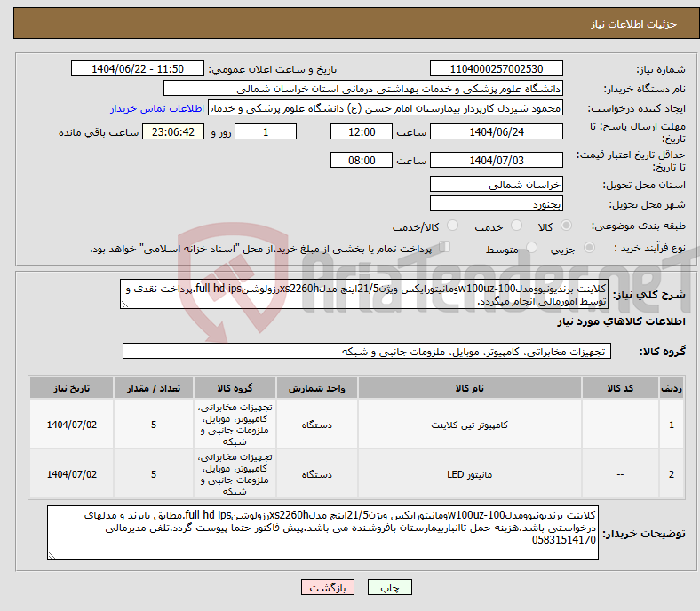700x611 pixels.
Task: Click the response deadline date 1404/06/24
Action: (x=496, y=132)
